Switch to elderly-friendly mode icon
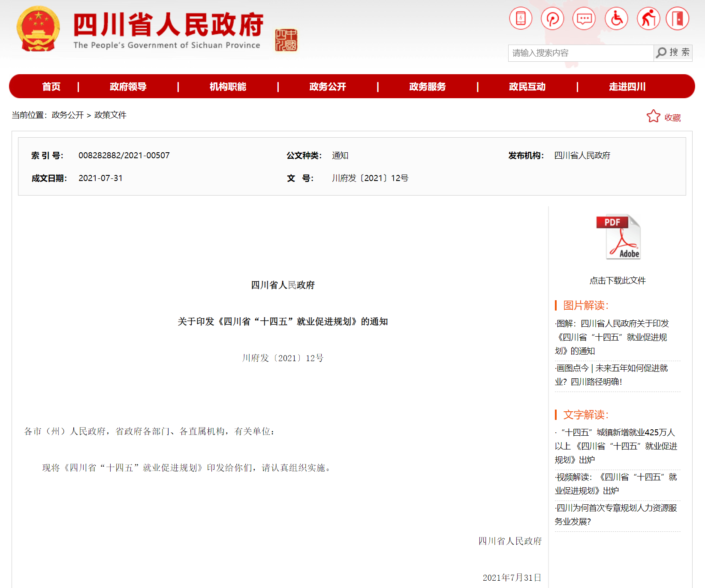The width and height of the screenshot is (705, 588). coord(648,19)
